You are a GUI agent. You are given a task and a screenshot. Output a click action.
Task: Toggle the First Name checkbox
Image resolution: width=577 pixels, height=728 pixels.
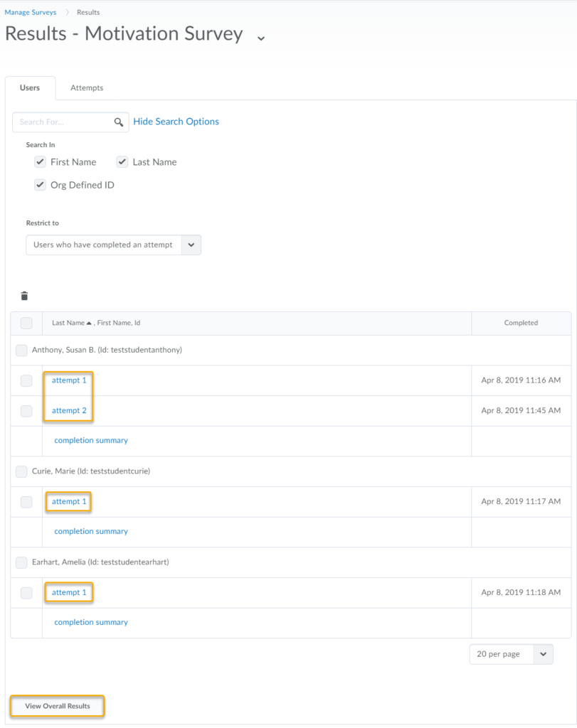40,162
